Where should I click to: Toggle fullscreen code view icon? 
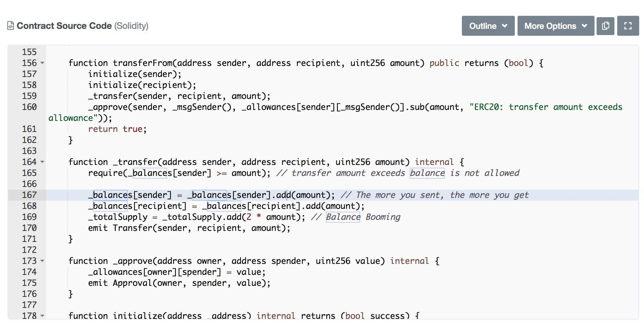point(628,26)
